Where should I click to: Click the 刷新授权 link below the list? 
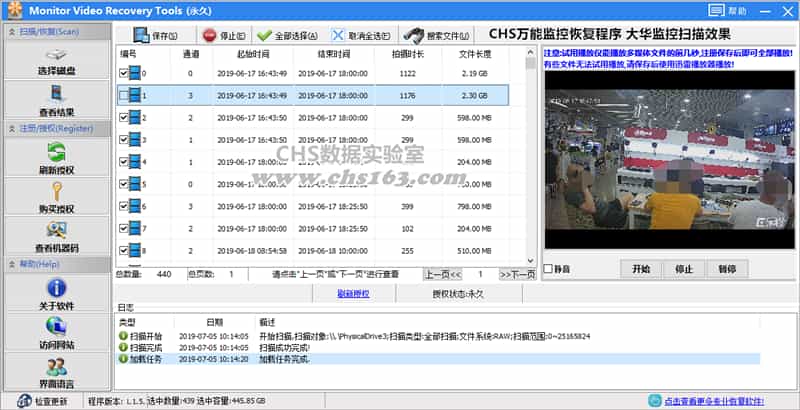[x=353, y=294]
